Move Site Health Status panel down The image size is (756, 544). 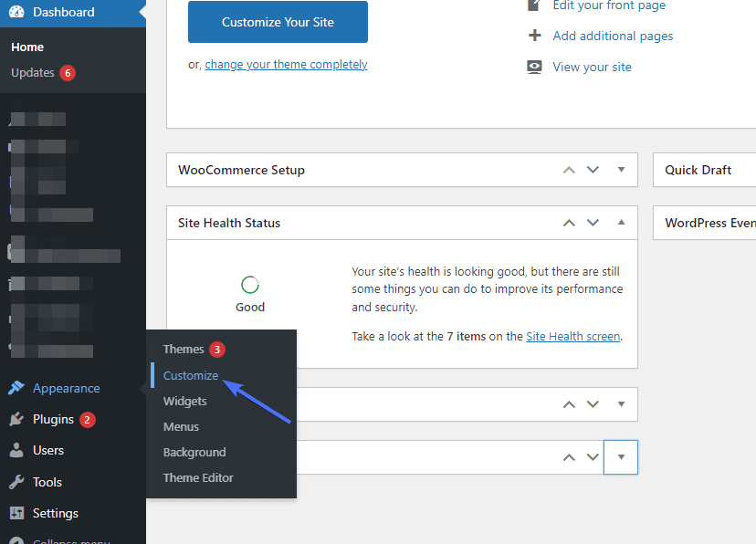[593, 223]
